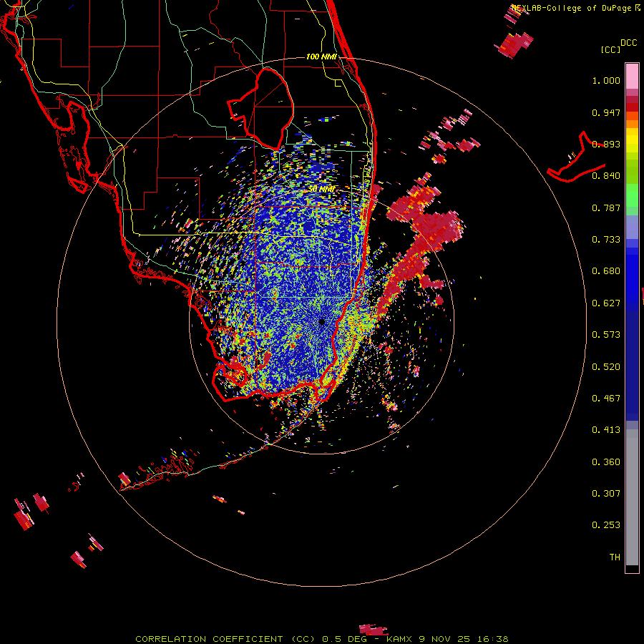Select the 0.840 scale label
The height and width of the screenshot is (644, 644).
(x=606, y=176)
